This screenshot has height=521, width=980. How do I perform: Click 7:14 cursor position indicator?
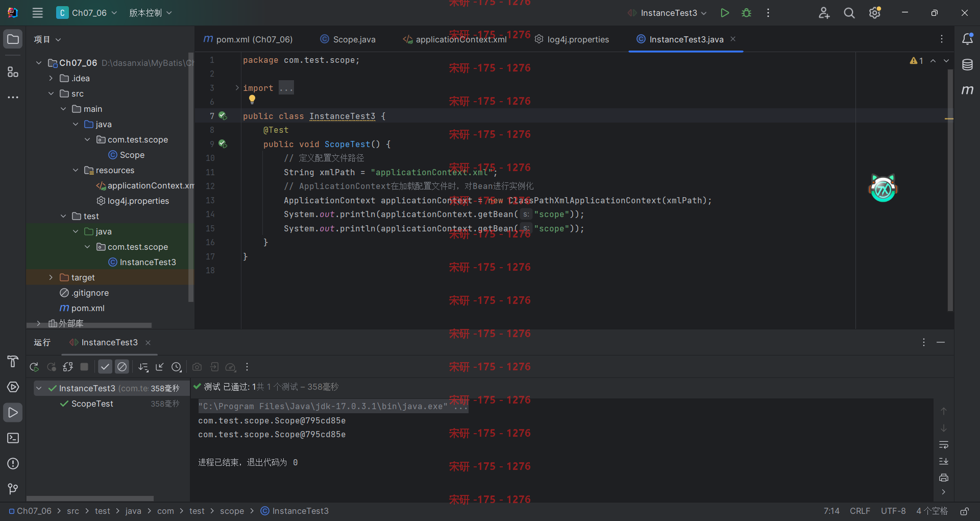831,511
